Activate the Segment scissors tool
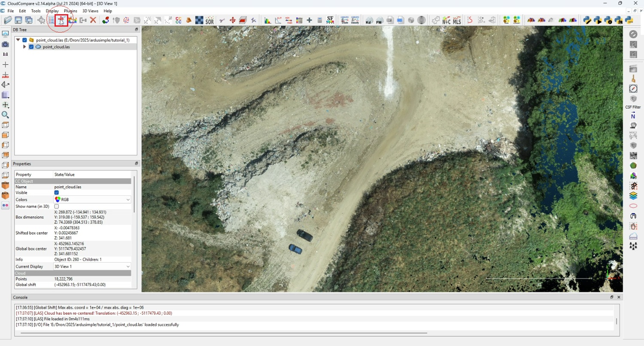 click(x=222, y=20)
